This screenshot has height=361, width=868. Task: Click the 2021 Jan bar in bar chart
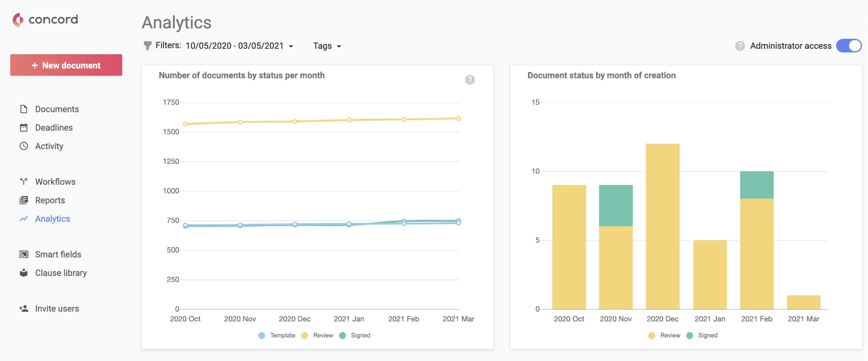(710, 274)
